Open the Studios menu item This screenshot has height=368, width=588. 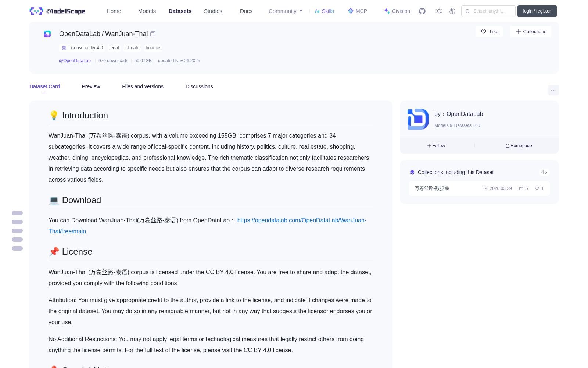213,11
